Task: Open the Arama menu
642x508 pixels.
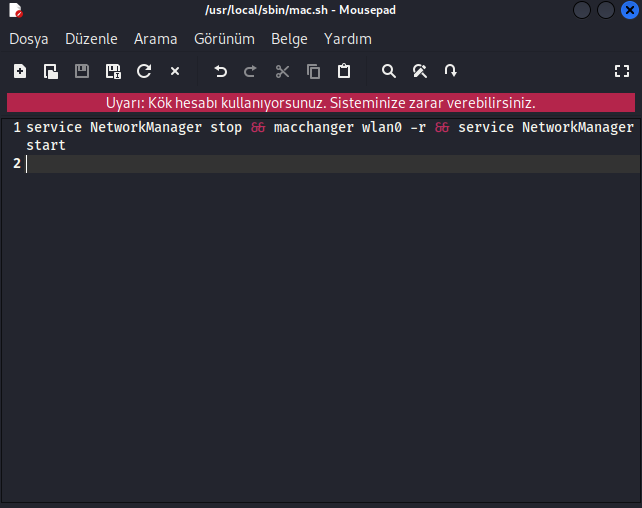Action: point(156,39)
